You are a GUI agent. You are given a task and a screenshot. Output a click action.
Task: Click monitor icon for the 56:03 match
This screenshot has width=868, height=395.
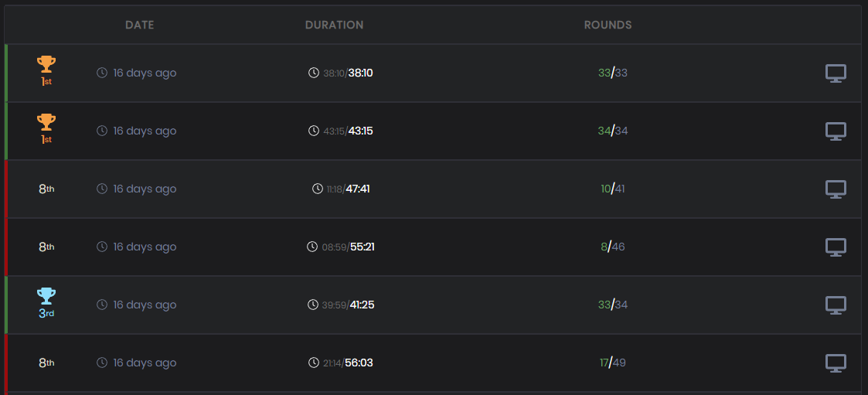click(x=836, y=363)
